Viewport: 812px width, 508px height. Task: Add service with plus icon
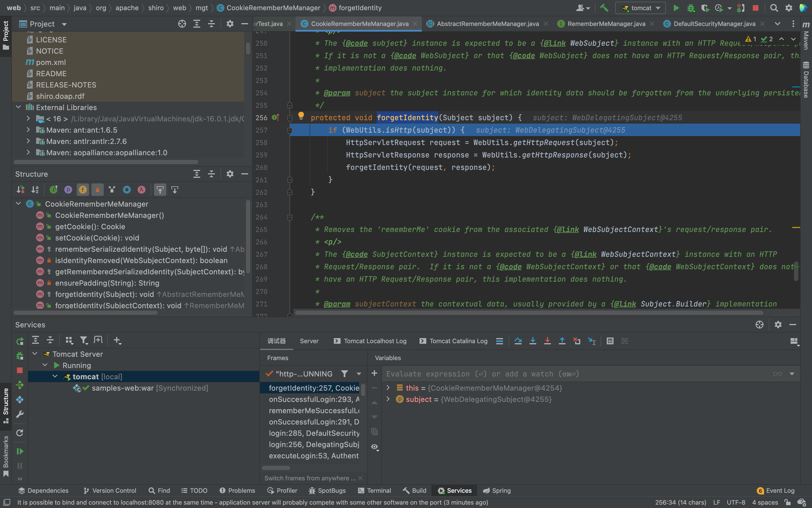click(x=117, y=340)
